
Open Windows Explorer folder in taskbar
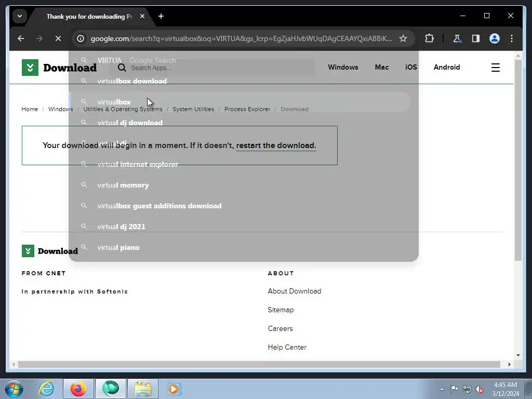[x=143, y=389]
